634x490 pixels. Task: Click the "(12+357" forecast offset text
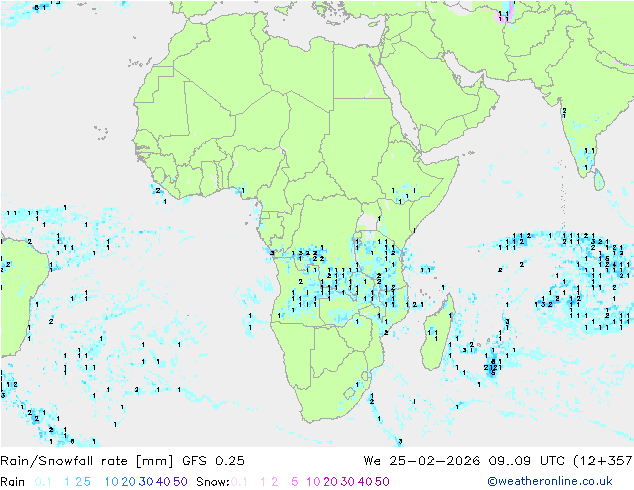(x=603, y=461)
